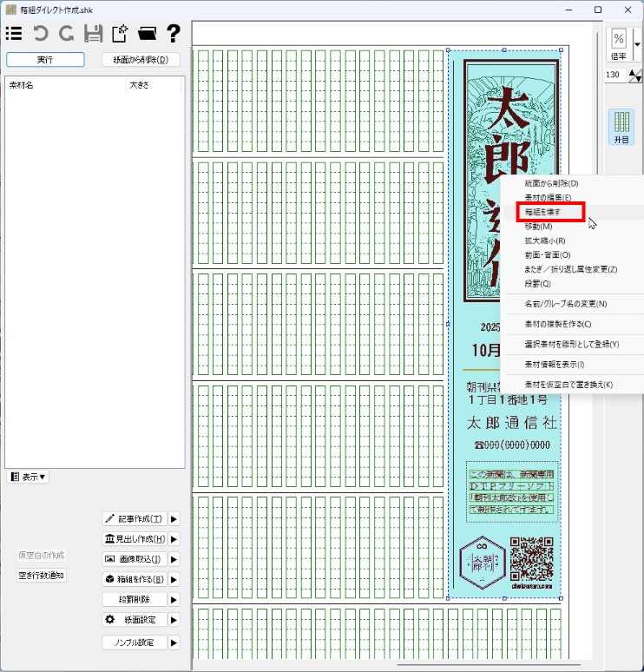This screenshot has height=672, width=644.
Task: Toggle the 升目 grid display button
Action: coord(621,127)
